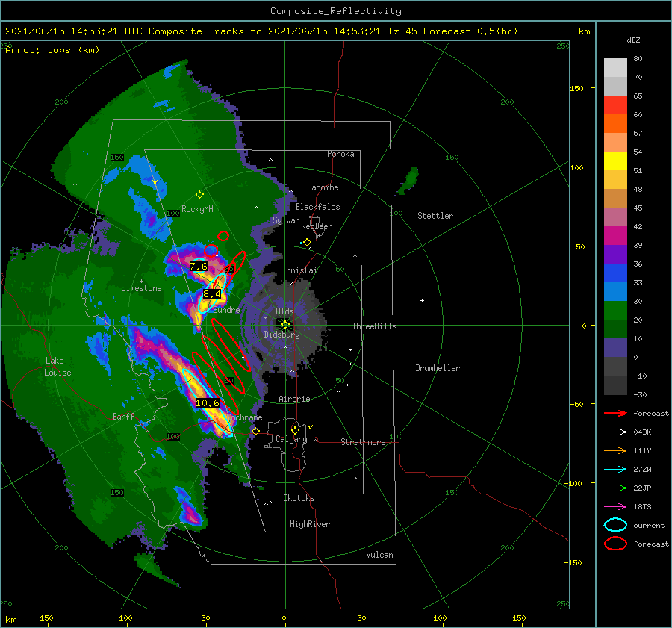Image resolution: width=672 pixels, height=628 pixels.
Task: Click the Airdrie city label
Action: pos(294,399)
